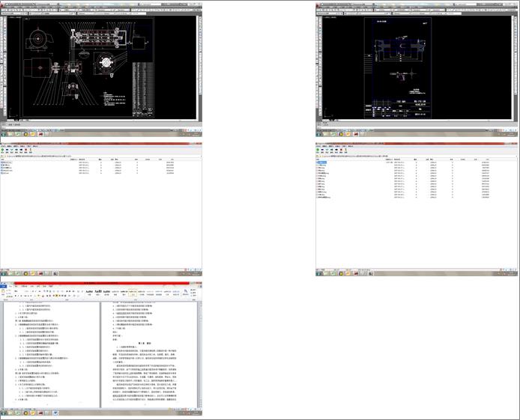
Task: Open the File menu in the five-file 7-Zip window
Action: tap(3, 146)
